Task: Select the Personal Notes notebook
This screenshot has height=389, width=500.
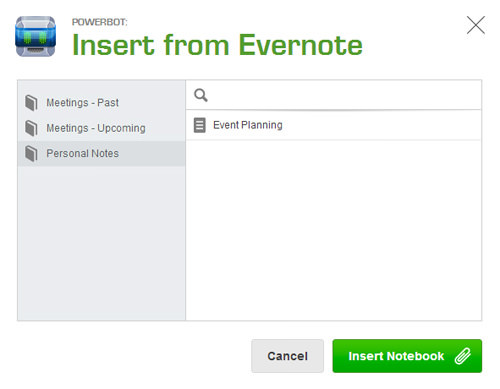Action: click(101, 153)
